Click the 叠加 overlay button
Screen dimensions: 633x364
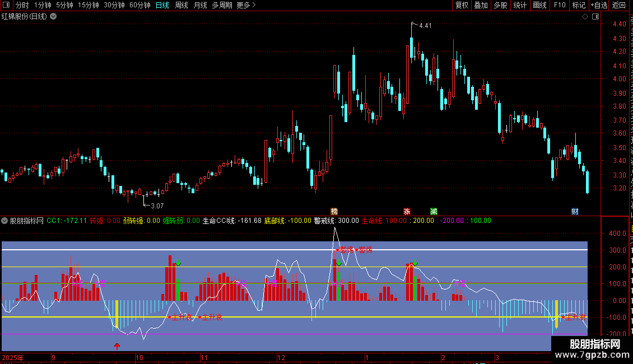(x=481, y=5)
